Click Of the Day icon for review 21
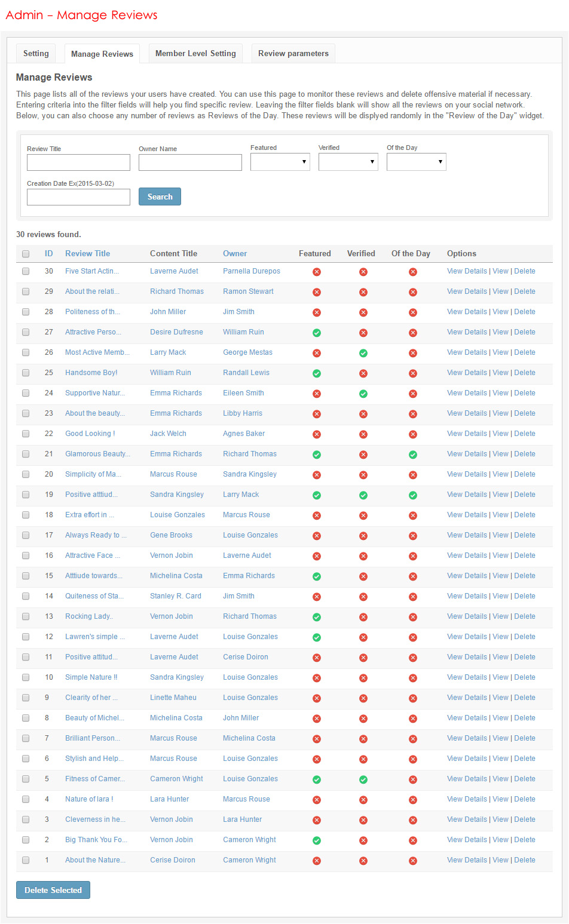The image size is (569, 924). [412, 455]
